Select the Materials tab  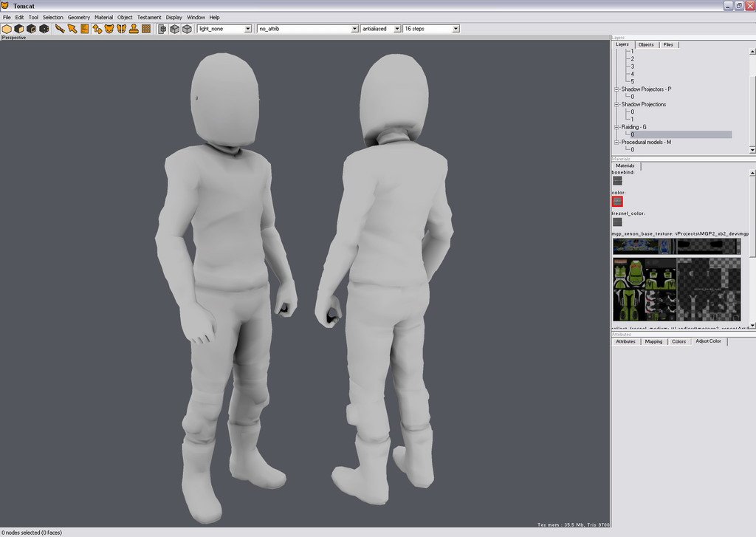coord(625,165)
